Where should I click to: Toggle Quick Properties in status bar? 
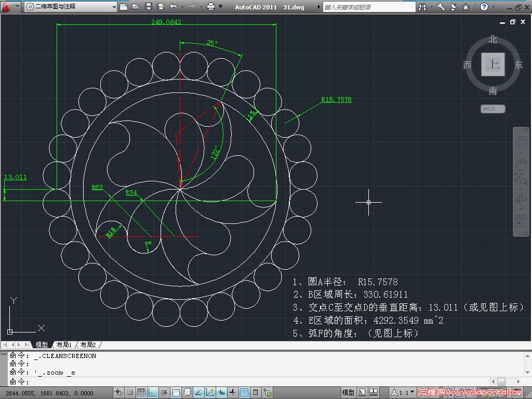coord(256,393)
